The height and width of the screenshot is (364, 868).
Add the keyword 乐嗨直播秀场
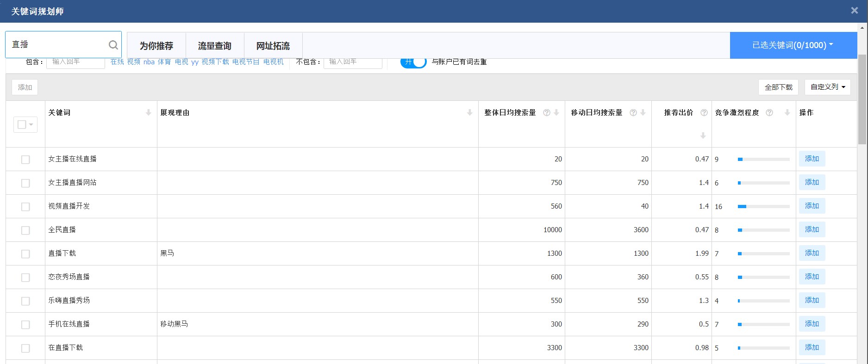812,300
